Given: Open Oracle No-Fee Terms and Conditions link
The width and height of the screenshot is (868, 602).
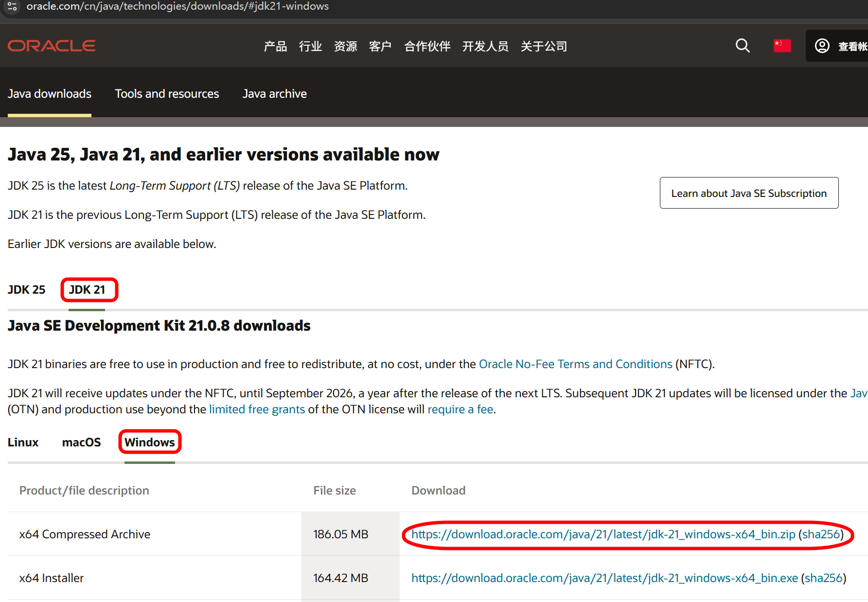Looking at the screenshot, I should pos(576,364).
